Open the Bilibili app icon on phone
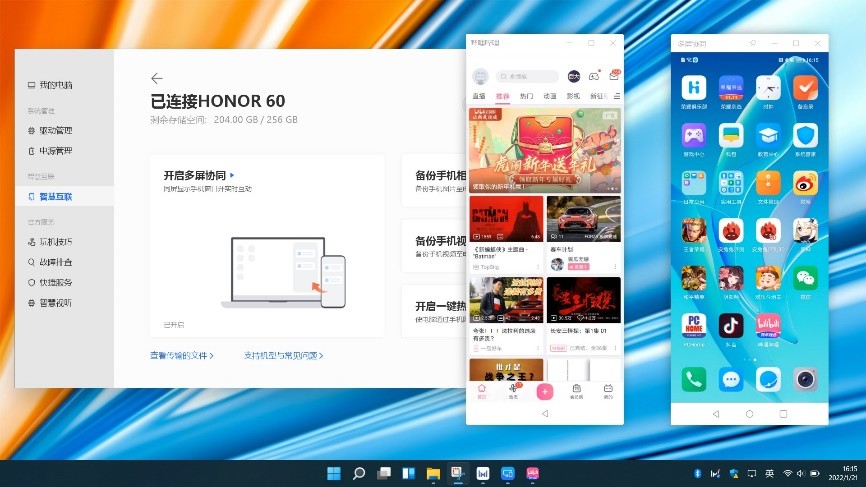Screen dimensions: 866x487 pyautogui.click(x=768, y=327)
